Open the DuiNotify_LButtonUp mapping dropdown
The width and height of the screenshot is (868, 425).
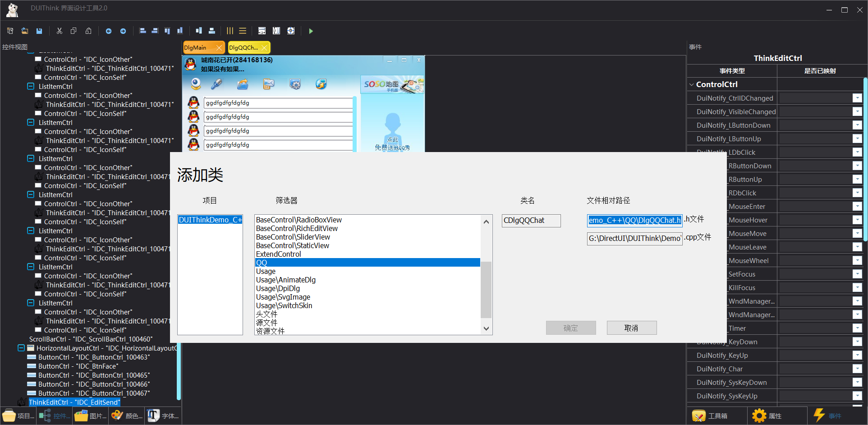click(x=857, y=139)
